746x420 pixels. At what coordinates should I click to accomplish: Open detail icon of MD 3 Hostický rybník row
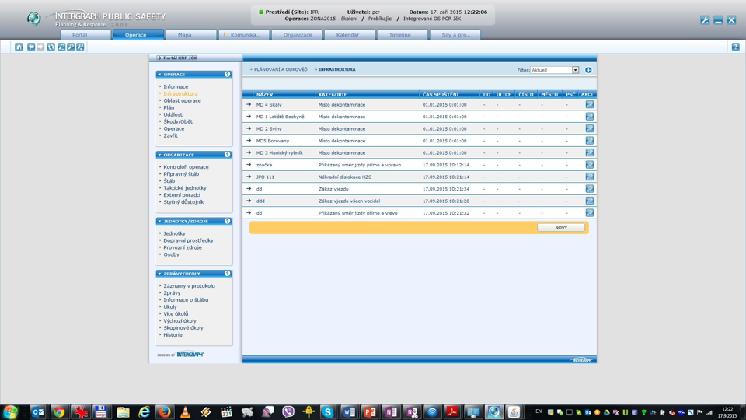589,153
